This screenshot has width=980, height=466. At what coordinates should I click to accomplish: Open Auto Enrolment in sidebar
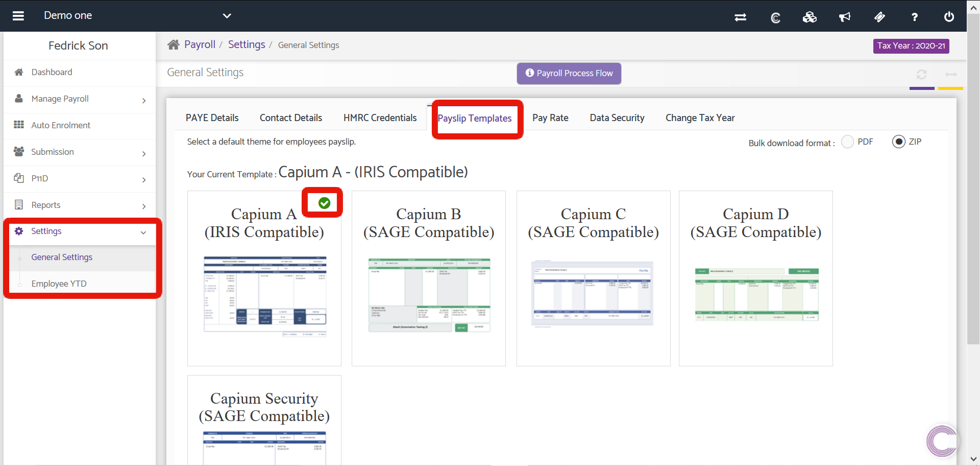pyautogui.click(x=61, y=125)
